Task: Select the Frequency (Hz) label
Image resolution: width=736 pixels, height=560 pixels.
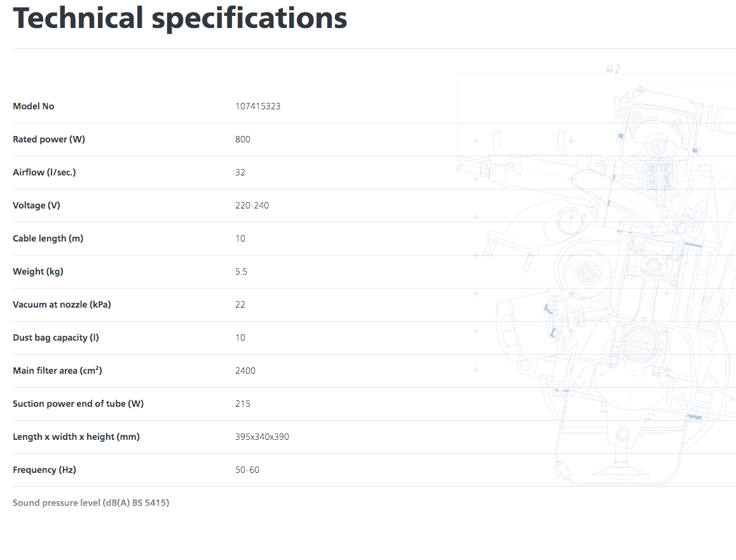Action: (44, 470)
